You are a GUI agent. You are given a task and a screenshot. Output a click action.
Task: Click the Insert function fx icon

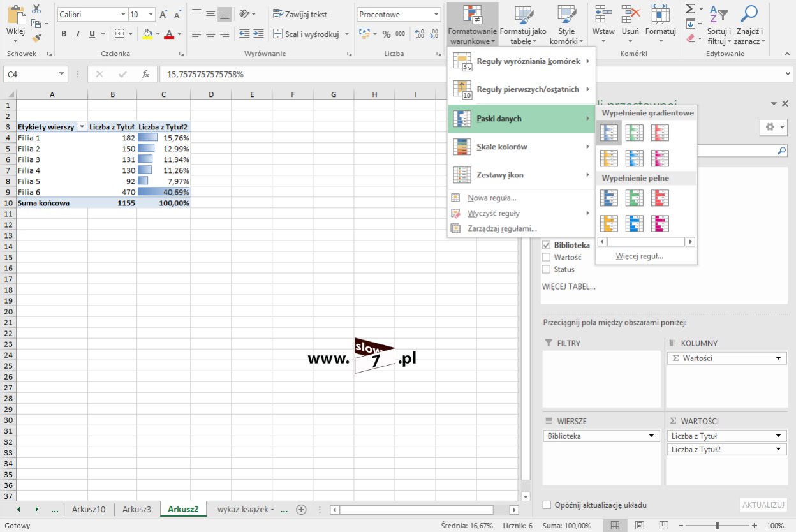pyautogui.click(x=145, y=74)
